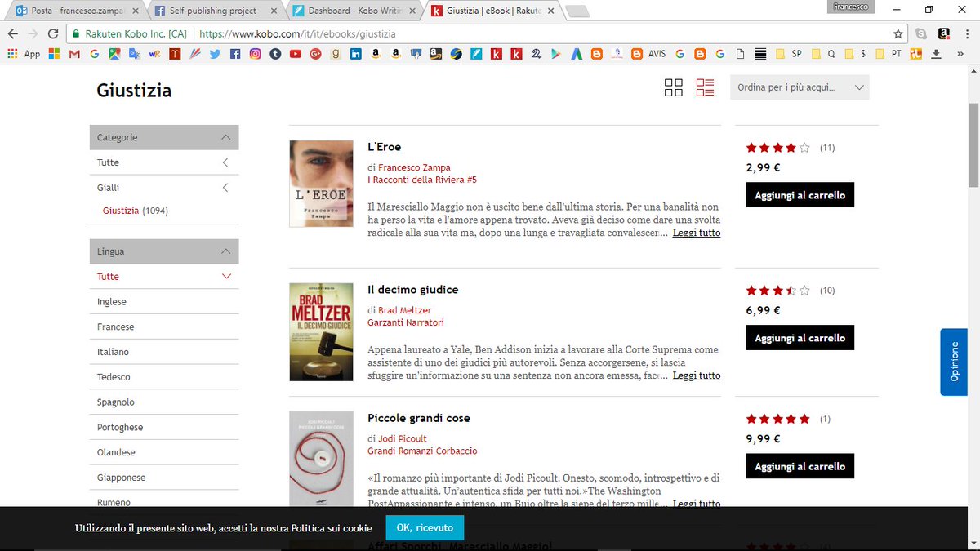
Task: Open the Facebook bookmark icon
Action: tap(235, 54)
